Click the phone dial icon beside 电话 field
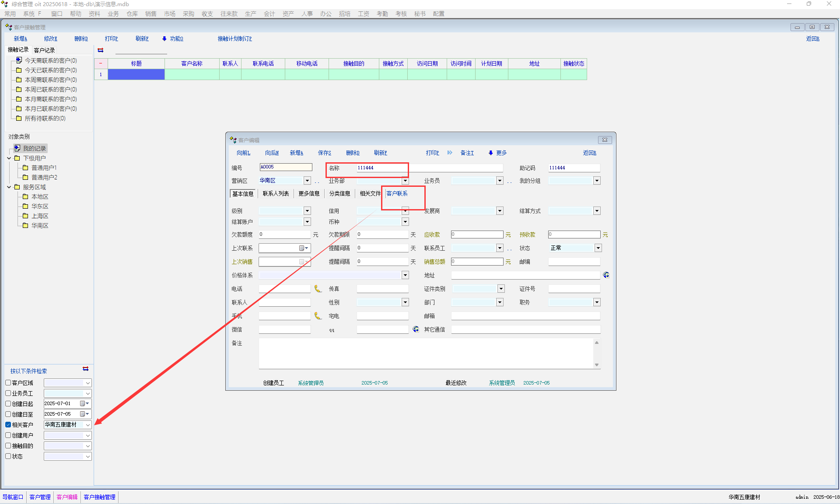The width and height of the screenshot is (840, 504). point(318,289)
